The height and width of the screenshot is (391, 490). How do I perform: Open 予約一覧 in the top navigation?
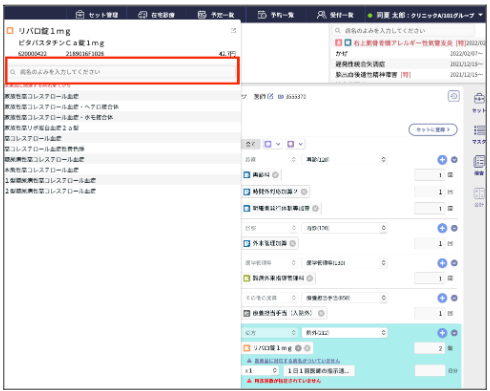[x=275, y=15]
